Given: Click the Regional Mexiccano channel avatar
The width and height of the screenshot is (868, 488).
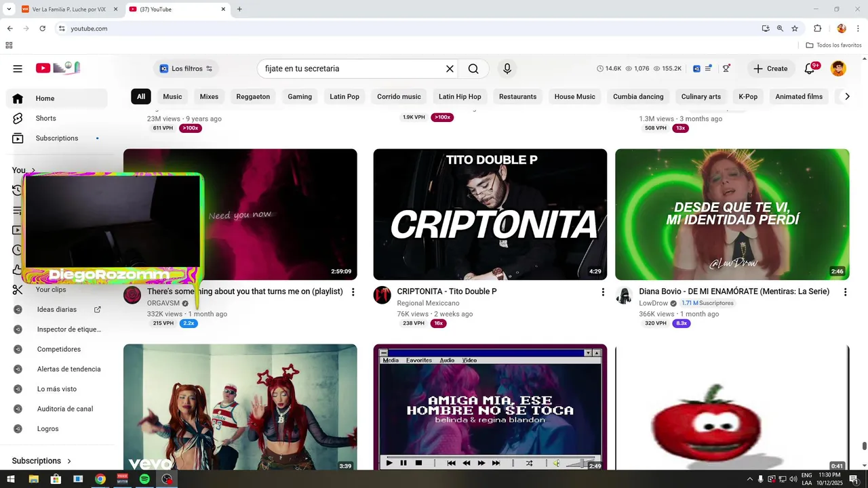Looking at the screenshot, I should [x=382, y=295].
